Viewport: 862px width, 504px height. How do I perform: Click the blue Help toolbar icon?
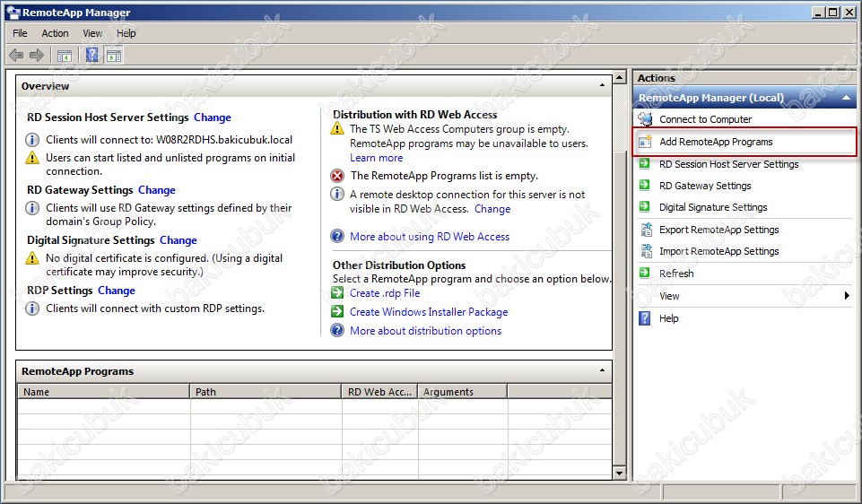pyautogui.click(x=91, y=56)
